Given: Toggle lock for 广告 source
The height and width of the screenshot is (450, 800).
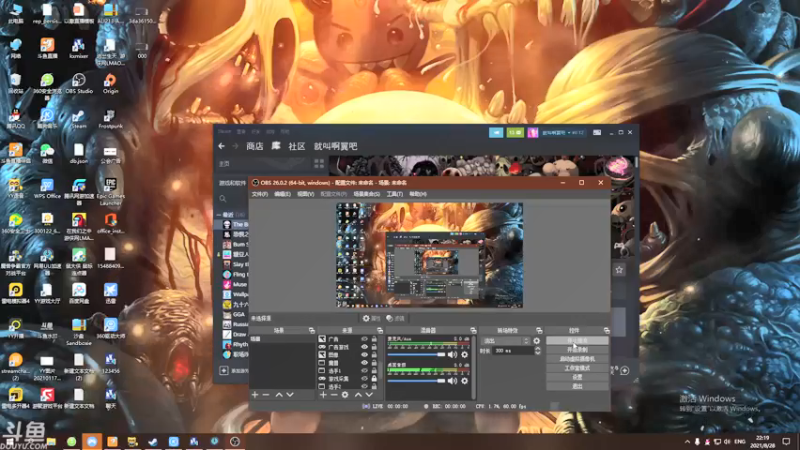Looking at the screenshot, I should (374, 339).
